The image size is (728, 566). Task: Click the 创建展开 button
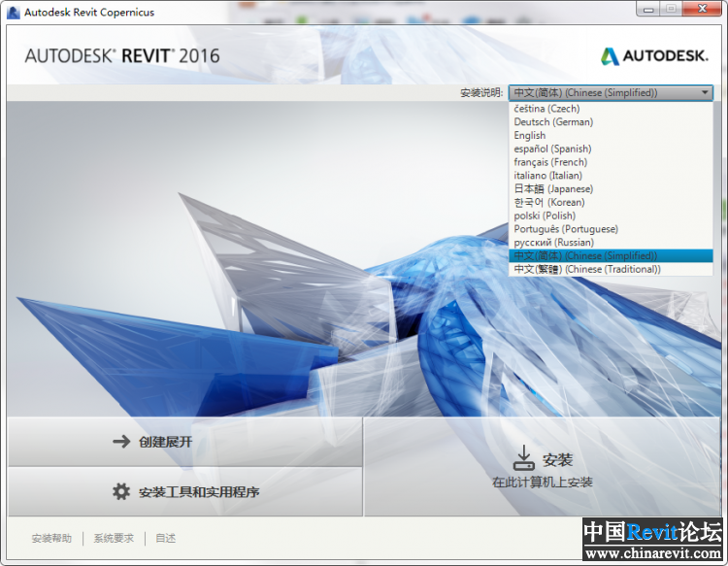click(x=184, y=442)
